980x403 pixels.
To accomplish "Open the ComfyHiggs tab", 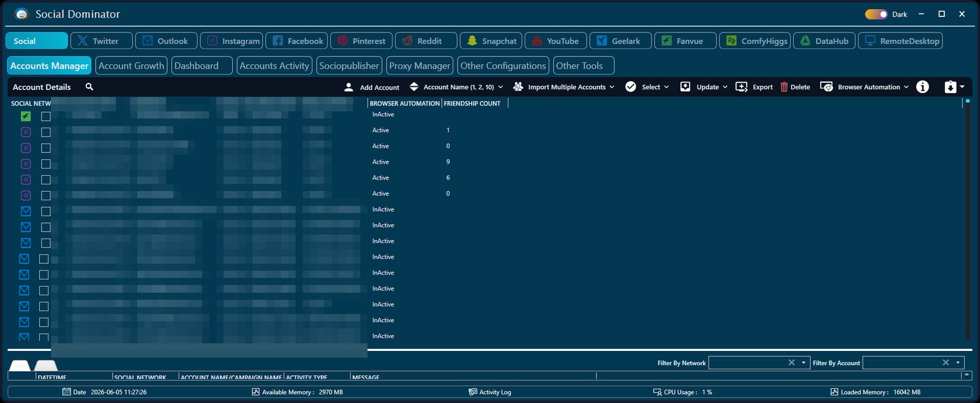I will [x=755, y=41].
